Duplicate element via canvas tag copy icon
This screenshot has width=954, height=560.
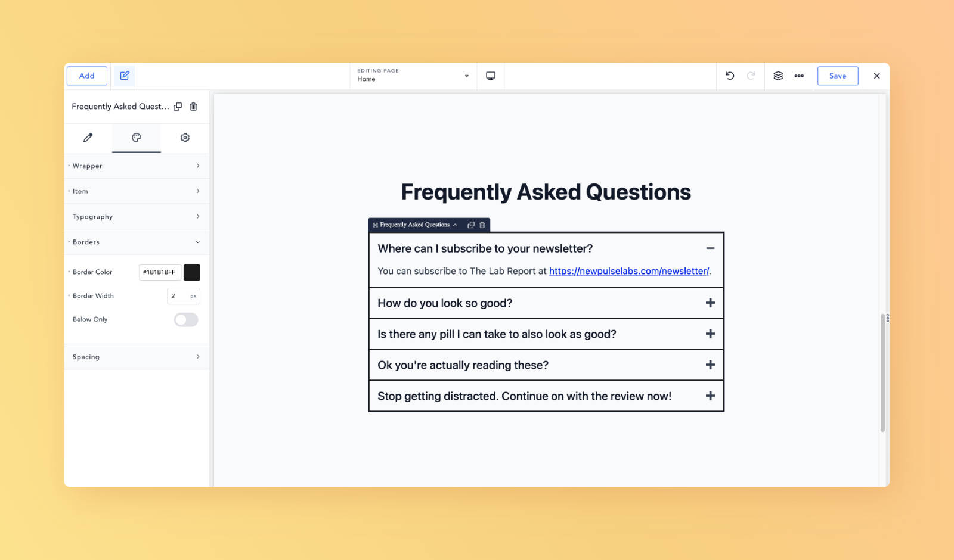click(x=471, y=225)
